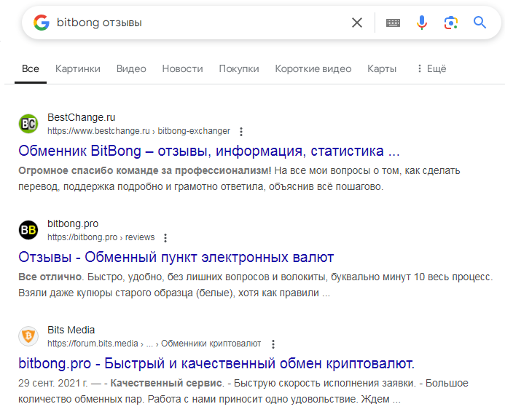Switch to the Новости tab

click(x=183, y=68)
